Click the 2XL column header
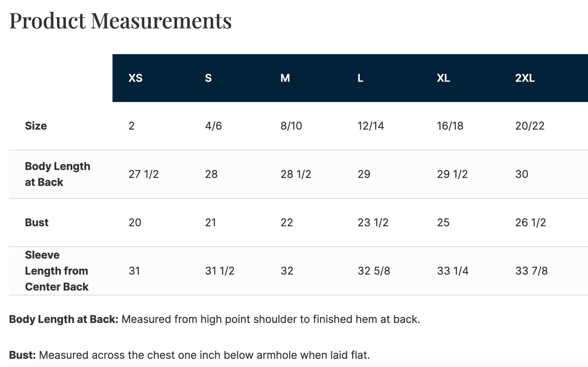The width and height of the screenshot is (588, 367). pos(525,78)
